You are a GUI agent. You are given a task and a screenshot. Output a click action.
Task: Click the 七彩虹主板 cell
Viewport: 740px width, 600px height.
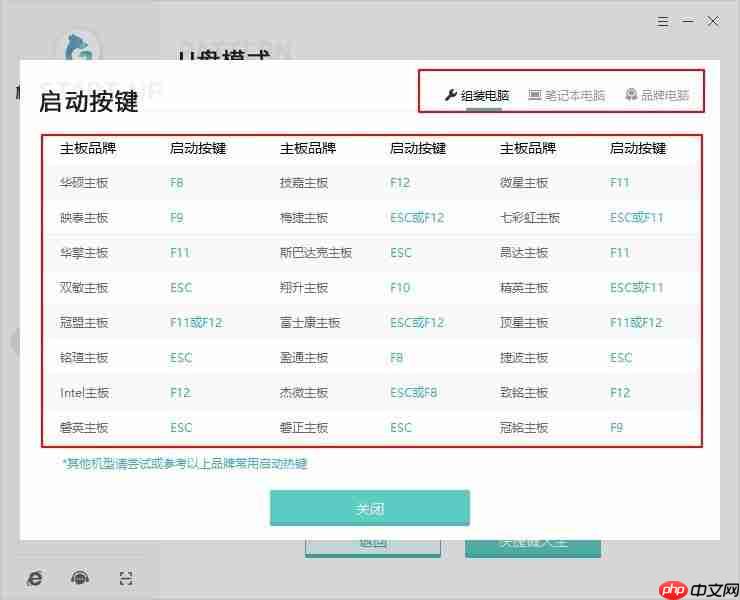click(x=530, y=218)
